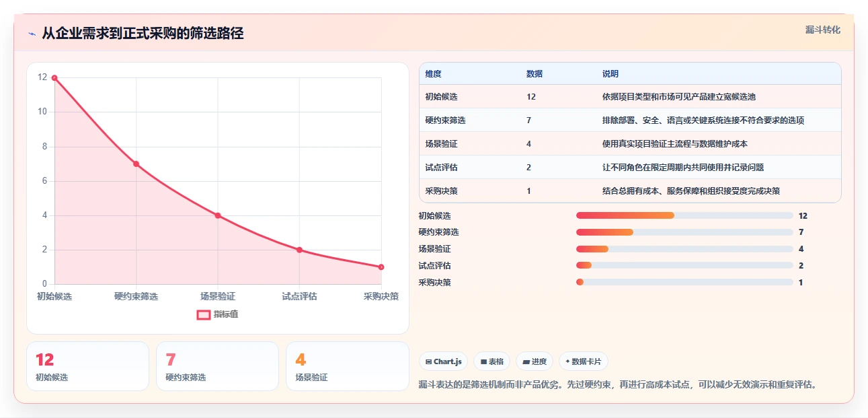The image size is (868, 418).
Task: Click the 硬约束筛选 progress bar
Action: (684, 232)
